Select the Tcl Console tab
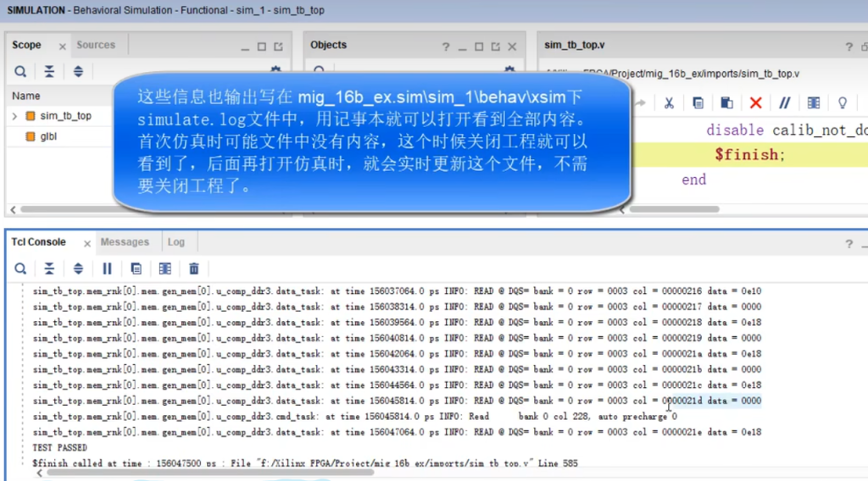The image size is (868, 481). coord(38,242)
